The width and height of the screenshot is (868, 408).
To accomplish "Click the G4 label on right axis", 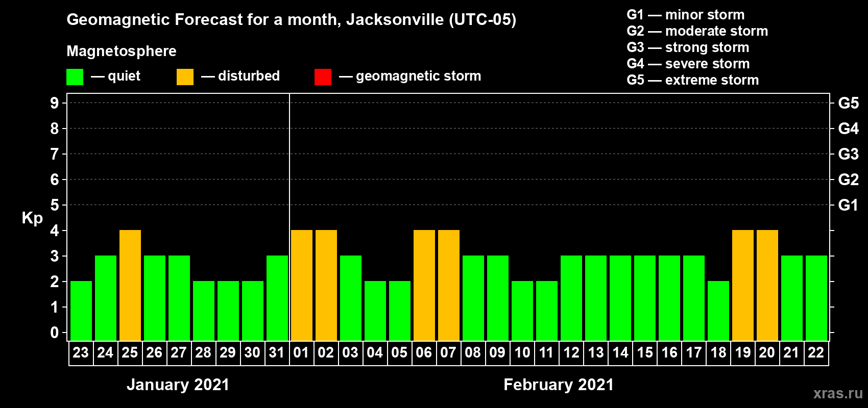I will point(849,129).
